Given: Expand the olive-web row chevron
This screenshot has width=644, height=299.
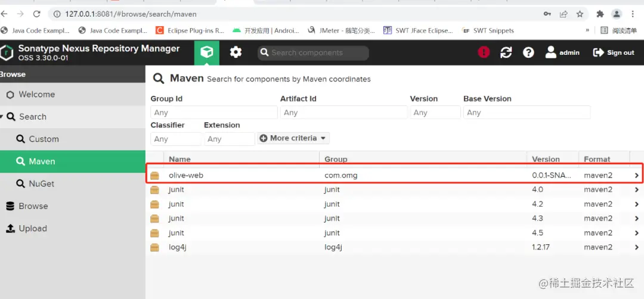Looking at the screenshot, I should pyautogui.click(x=637, y=176).
